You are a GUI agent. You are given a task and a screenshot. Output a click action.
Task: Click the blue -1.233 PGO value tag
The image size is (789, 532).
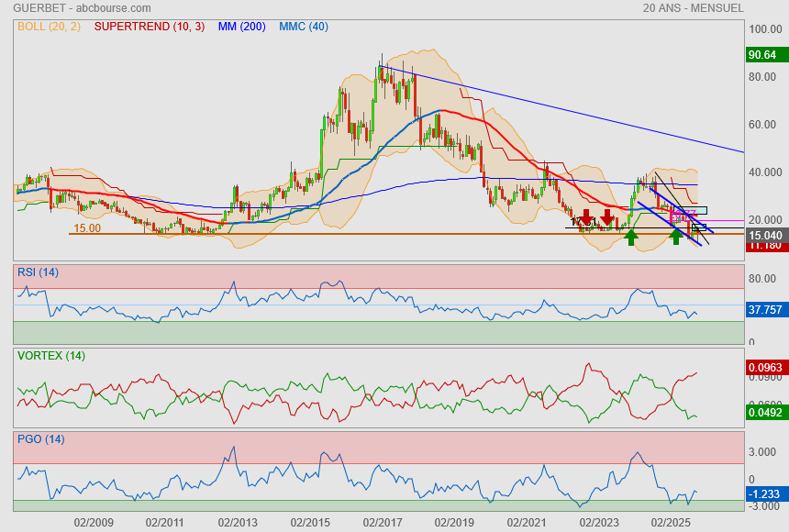(763, 493)
